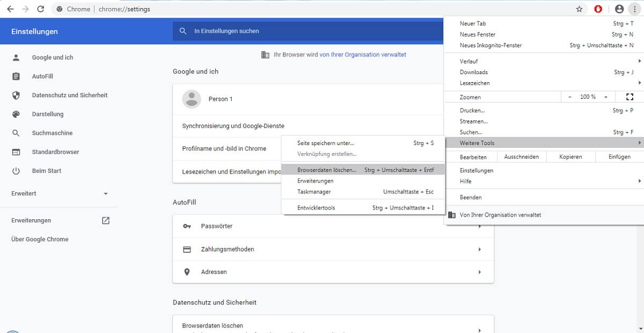Select Neues Fenster menu entry
The width and height of the screenshot is (644, 333).
544,34
